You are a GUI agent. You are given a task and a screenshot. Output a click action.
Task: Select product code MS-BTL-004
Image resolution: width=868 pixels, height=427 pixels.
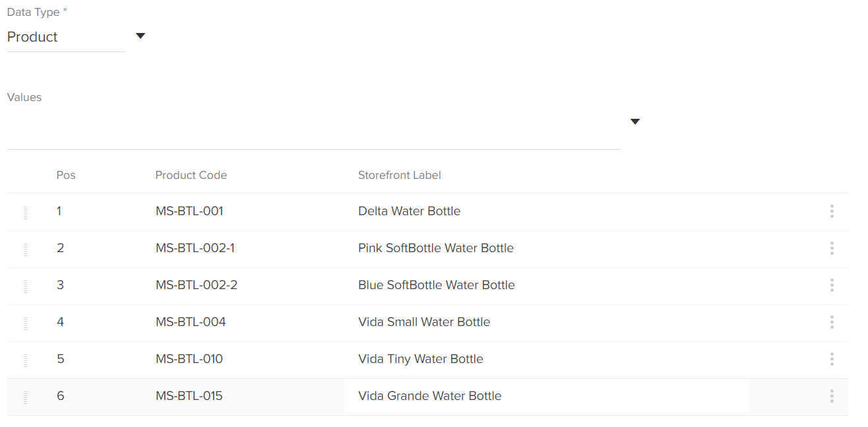click(189, 321)
